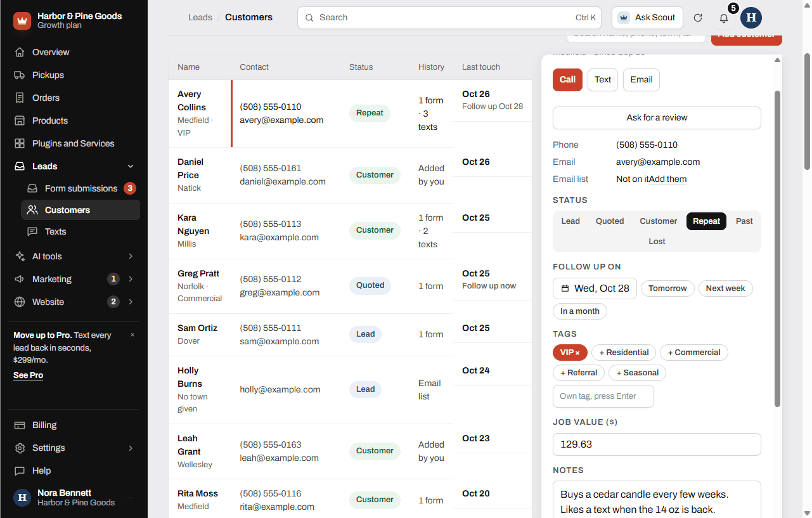This screenshot has width=812, height=518.
Task: Open the Plugins and Services grid icon
Action: click(20, 143)
